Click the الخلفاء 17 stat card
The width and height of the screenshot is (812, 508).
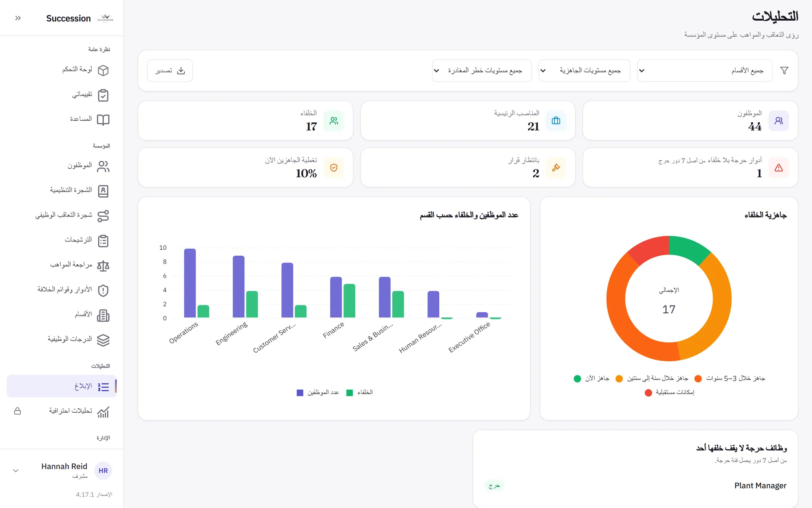pyautogui.click(x=245, y=121)
